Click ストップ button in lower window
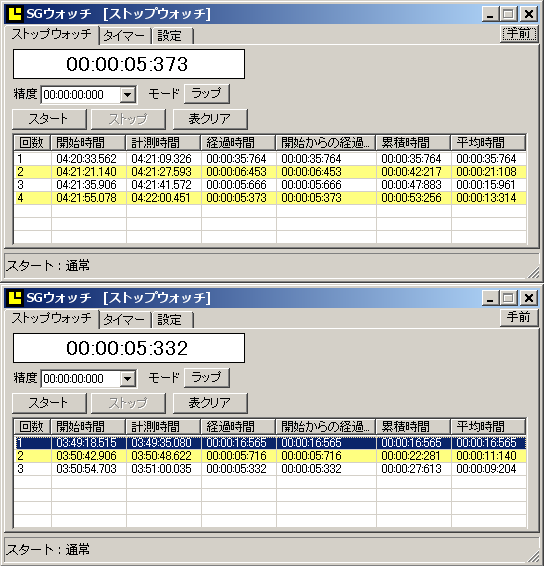 128,403
